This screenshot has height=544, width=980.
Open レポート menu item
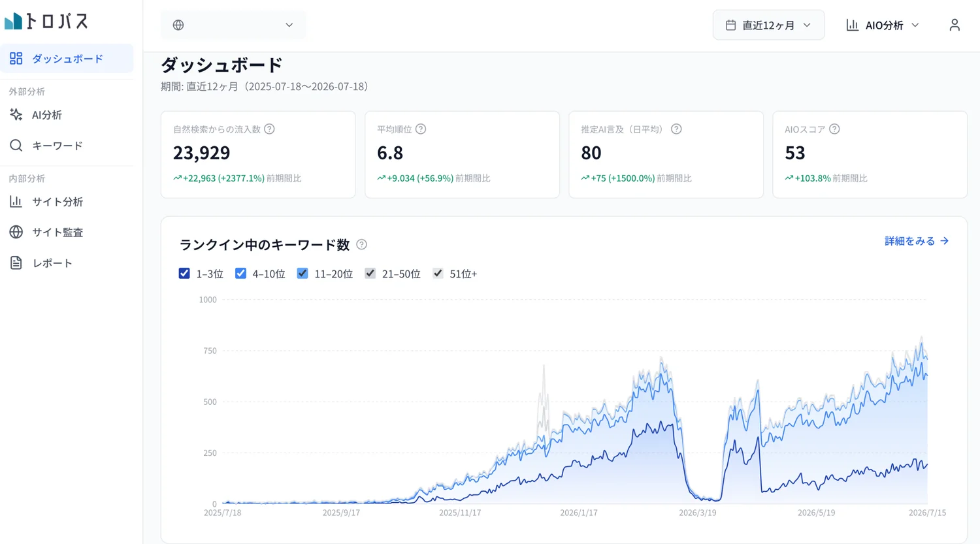coord(67,263)
